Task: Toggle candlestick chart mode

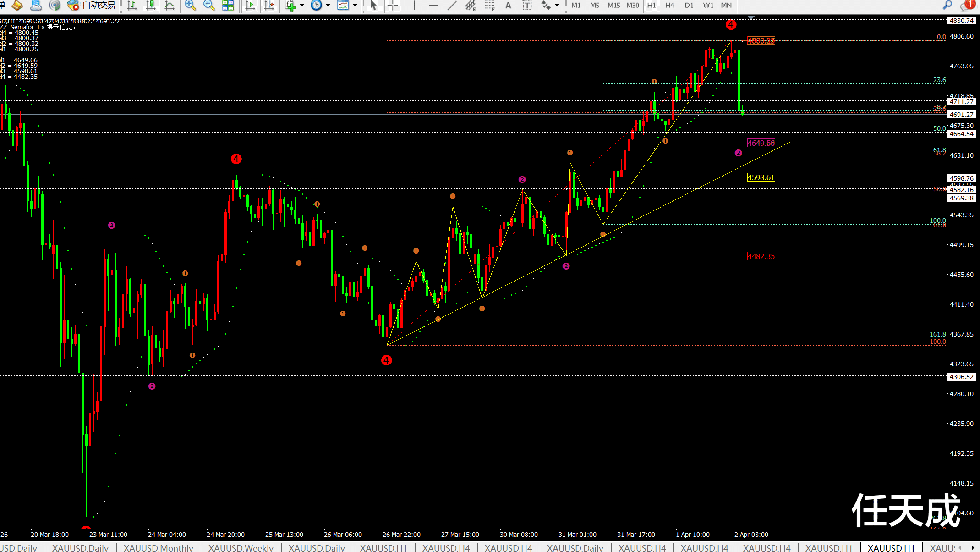Action: click(150, 6)
